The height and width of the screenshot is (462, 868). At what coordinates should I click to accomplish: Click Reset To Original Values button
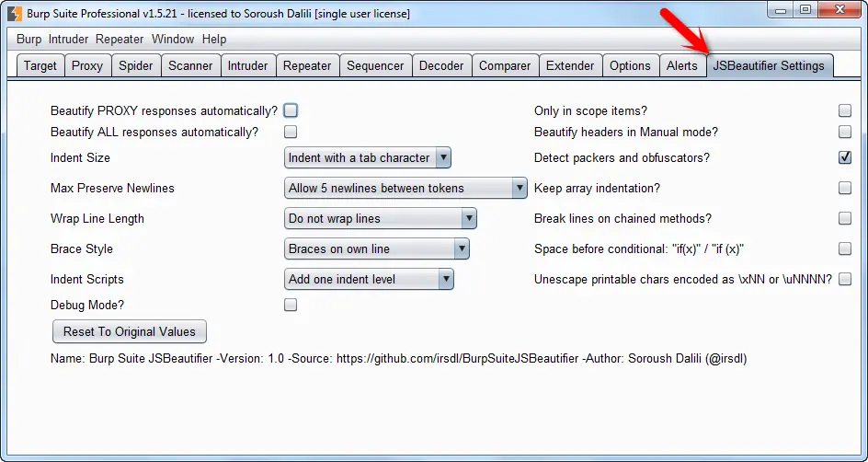point(130,331)
